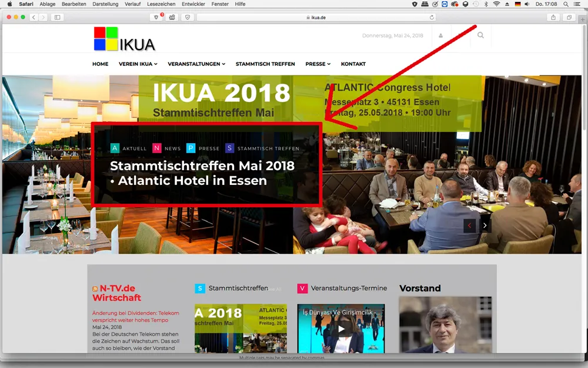Open the Telekom dividend news article link
The height and width of the screenshot is (368, 588).
[x=135, y=317]
